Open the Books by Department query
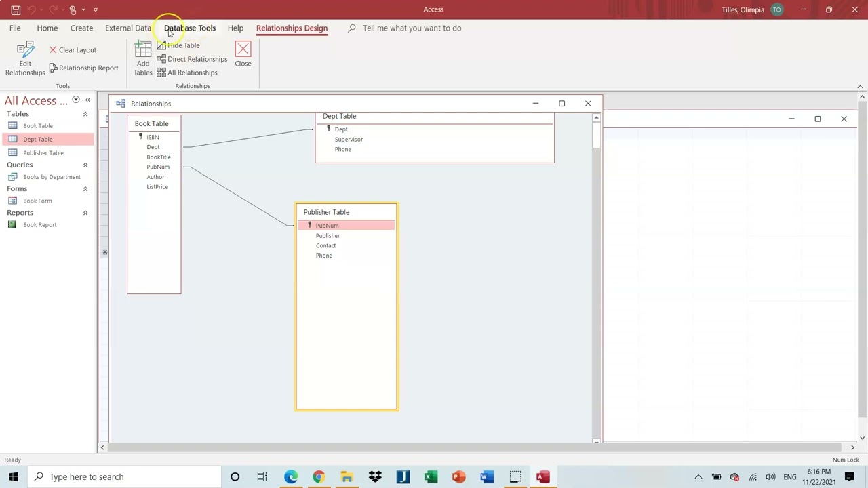The height and width of the screenshot is (488, 868). (x=48, y=177)
